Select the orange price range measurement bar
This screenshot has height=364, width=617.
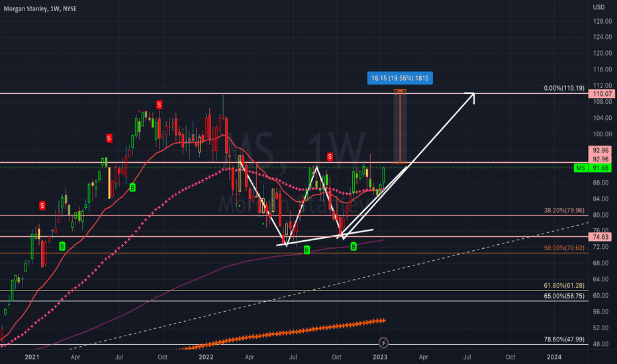tap(400, 126)
